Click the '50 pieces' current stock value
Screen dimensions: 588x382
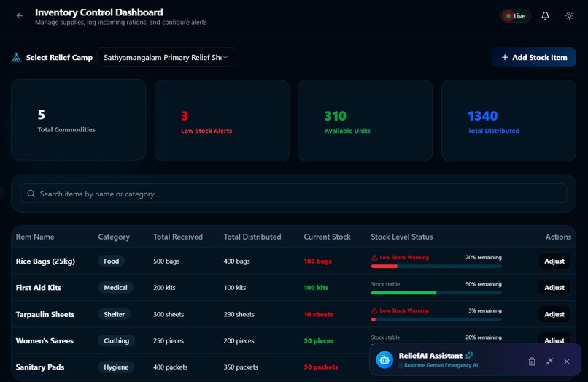coord(318,340)
